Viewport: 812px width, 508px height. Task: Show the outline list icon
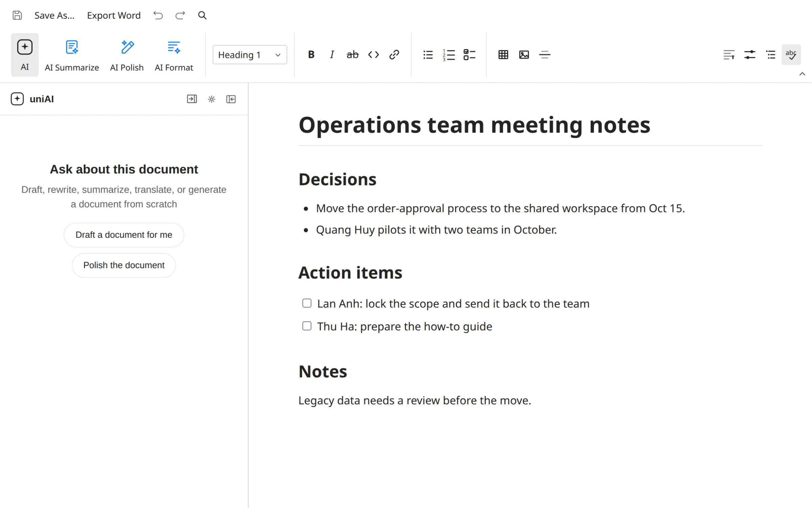[771, 55]
